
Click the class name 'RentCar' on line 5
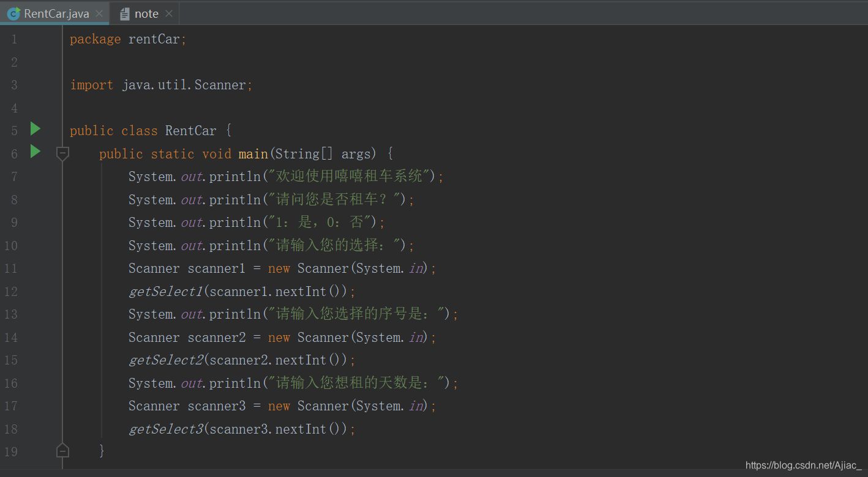point(191,131)
